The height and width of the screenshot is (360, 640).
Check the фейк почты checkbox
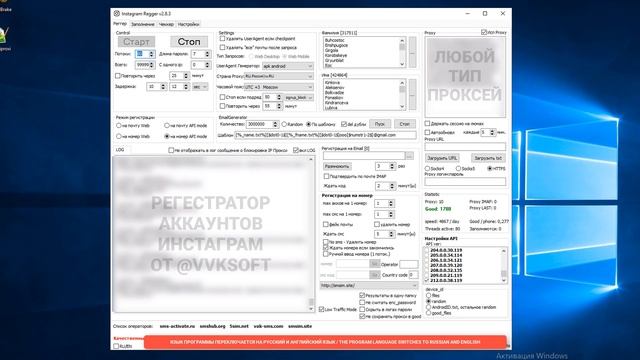(326, 224)
